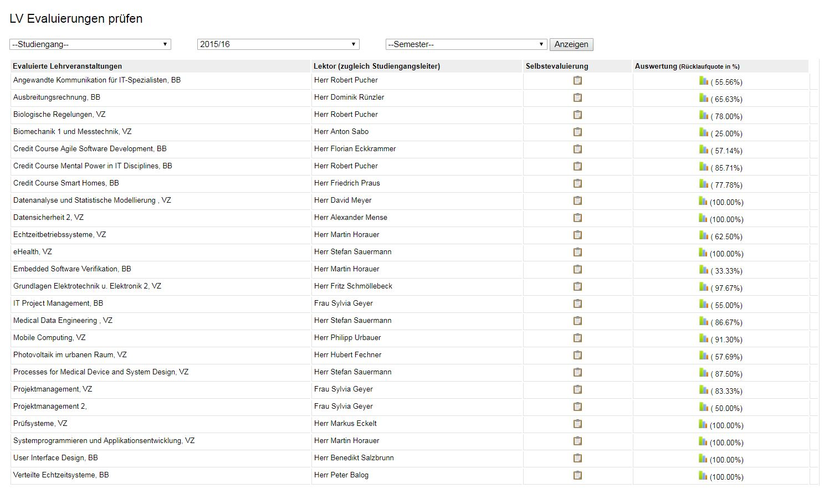Click the Selbstevaluierung column header
The image size is (824, 504).
click(557, 66)
